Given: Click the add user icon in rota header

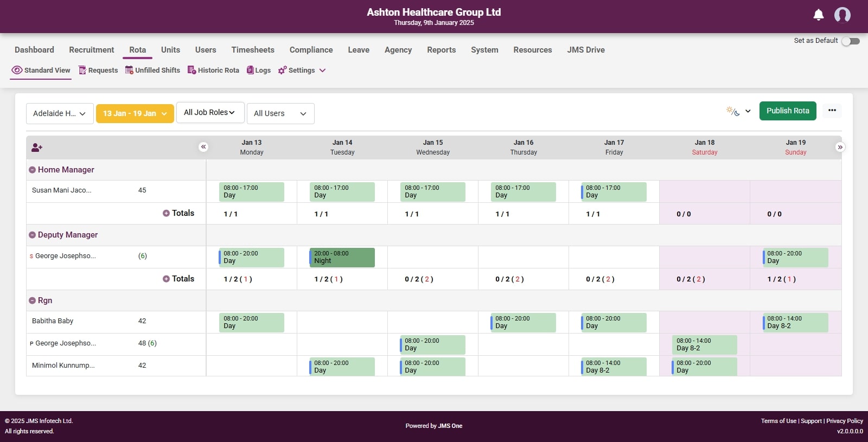Looking at the screenshot, I should (x=37, y=148).
